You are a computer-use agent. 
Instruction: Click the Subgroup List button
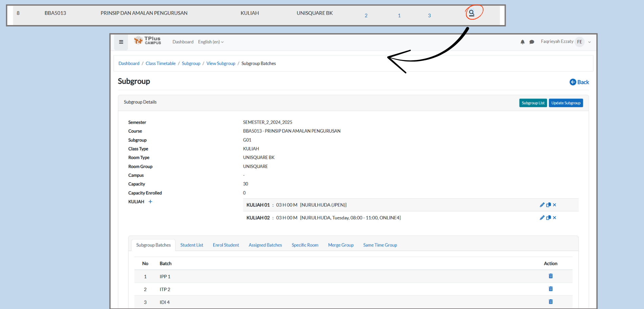click(533, 103)
